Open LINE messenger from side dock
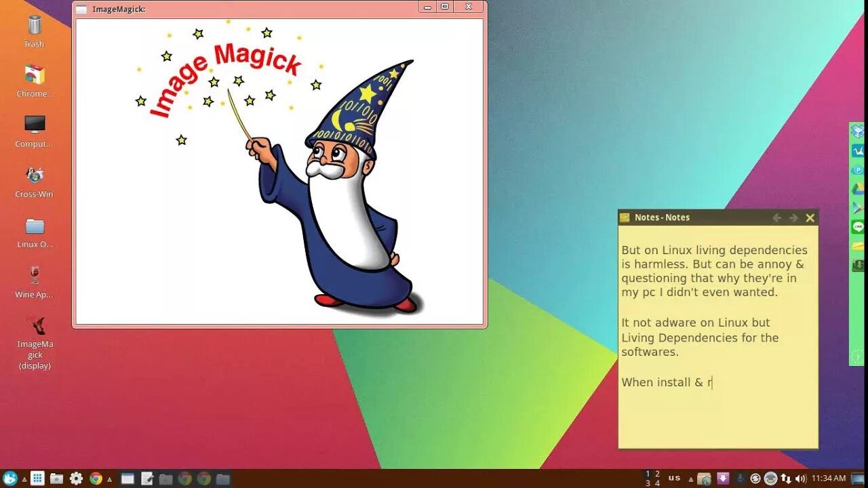 (858, 227)
